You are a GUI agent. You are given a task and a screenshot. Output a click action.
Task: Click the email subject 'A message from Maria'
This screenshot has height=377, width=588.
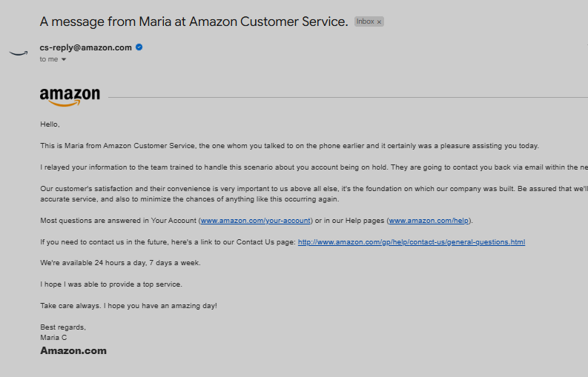click(x=194, y=21)
